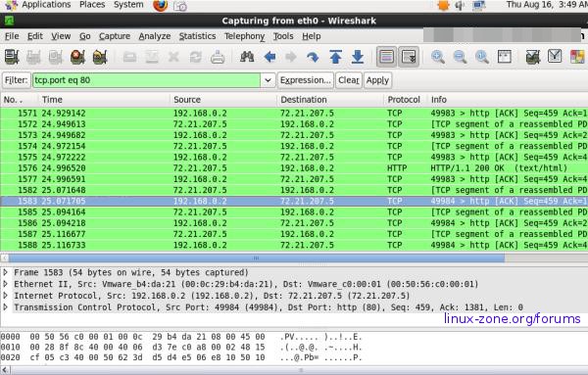Click the Filter: button

pyautogui.click(x=16, y=80)
